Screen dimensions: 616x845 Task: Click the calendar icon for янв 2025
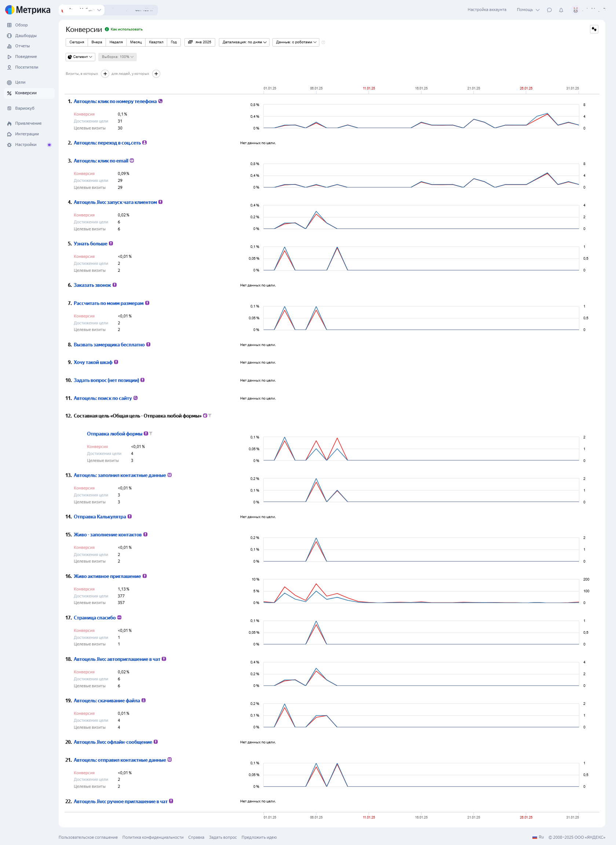[190, 42]
